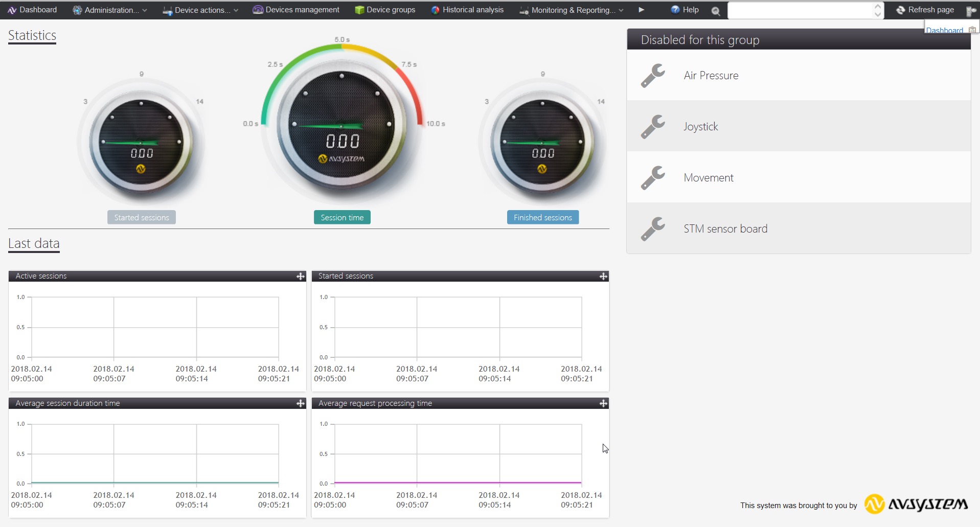
Task: Toggle the Finished sessions gauge label
Action: point(542,217)
